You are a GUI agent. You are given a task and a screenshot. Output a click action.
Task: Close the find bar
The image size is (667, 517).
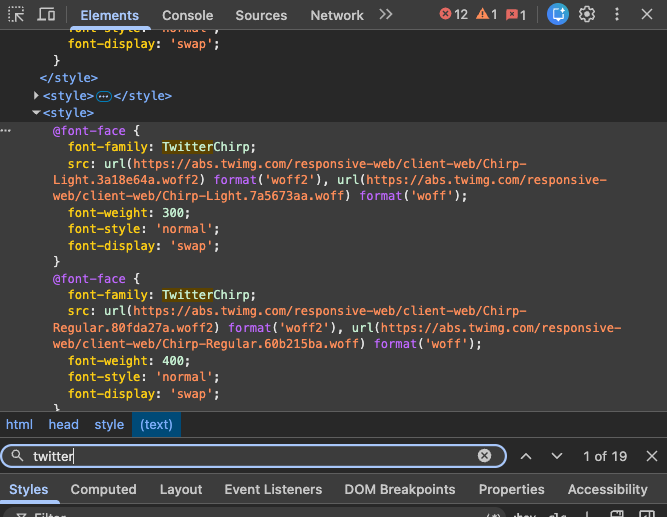click(x=651, y=456)
